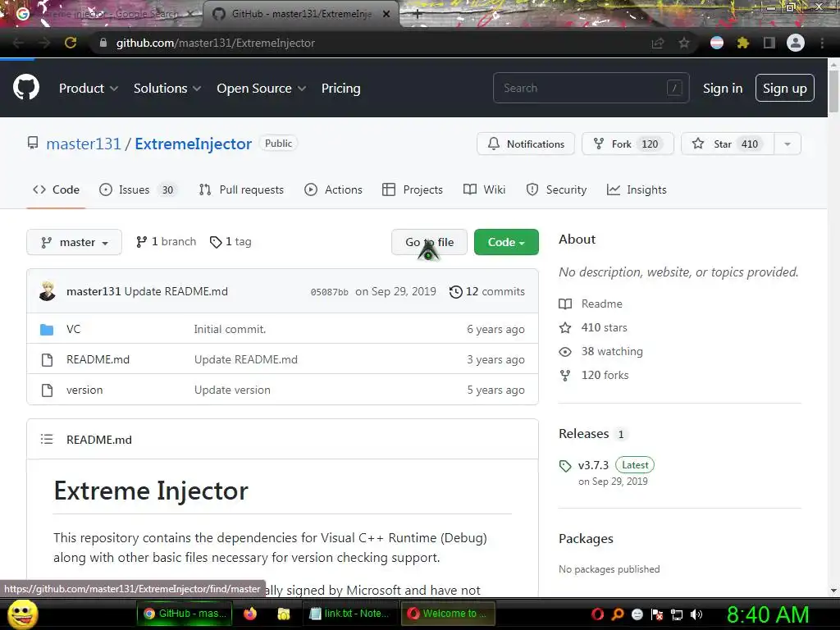Open release v3.7.3
This screenshot has height=630, width=840.
(594, 465)
